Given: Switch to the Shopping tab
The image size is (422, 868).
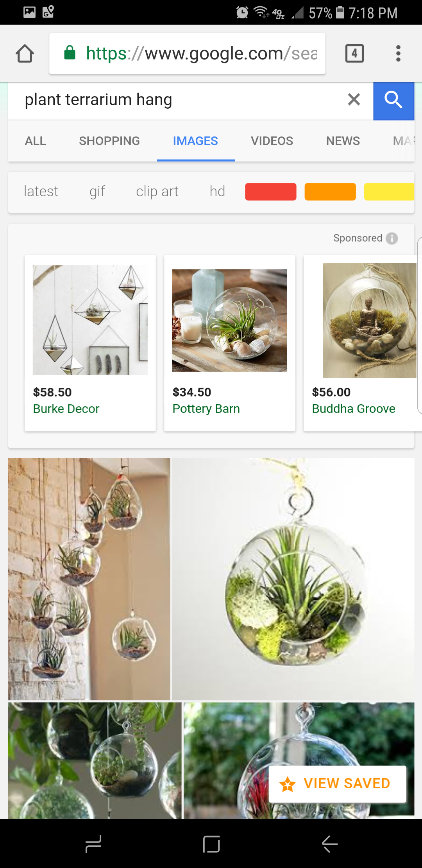Looking at the screenshot, I should point(109,141).
